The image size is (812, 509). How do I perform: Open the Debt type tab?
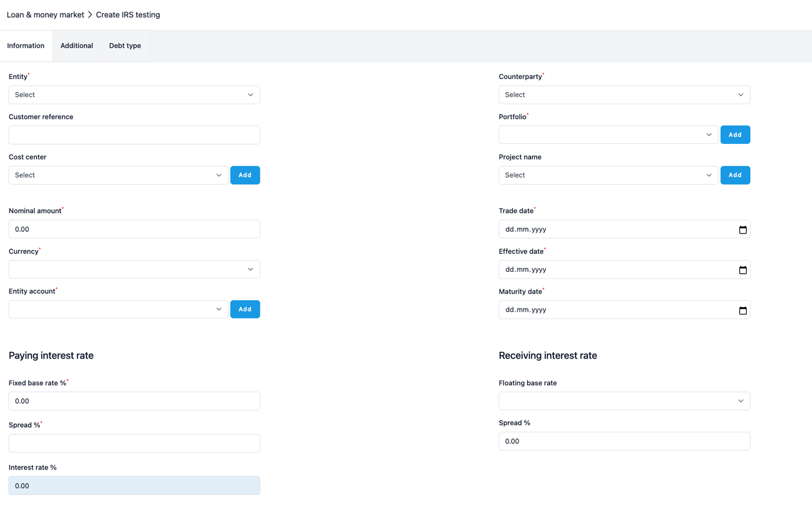point(125,46)
